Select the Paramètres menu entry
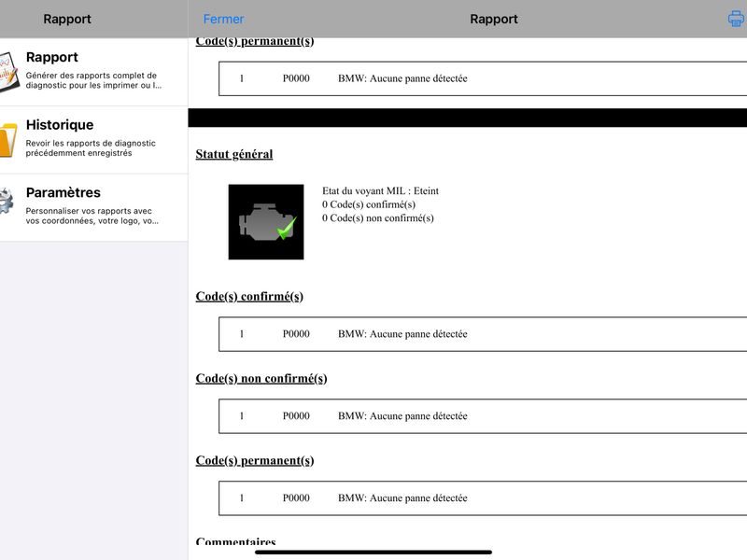Viewport: 747px width, 560px height. [x=94, y=207]
